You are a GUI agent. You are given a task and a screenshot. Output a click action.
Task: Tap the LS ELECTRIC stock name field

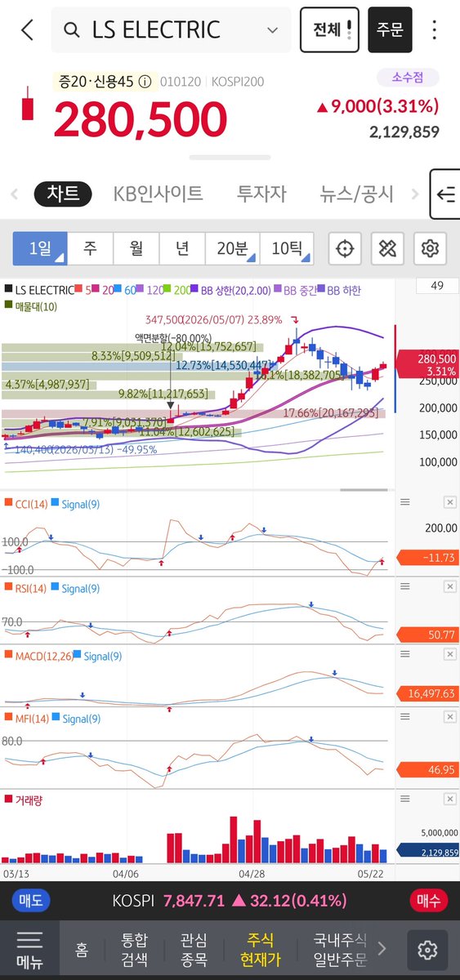171,30
